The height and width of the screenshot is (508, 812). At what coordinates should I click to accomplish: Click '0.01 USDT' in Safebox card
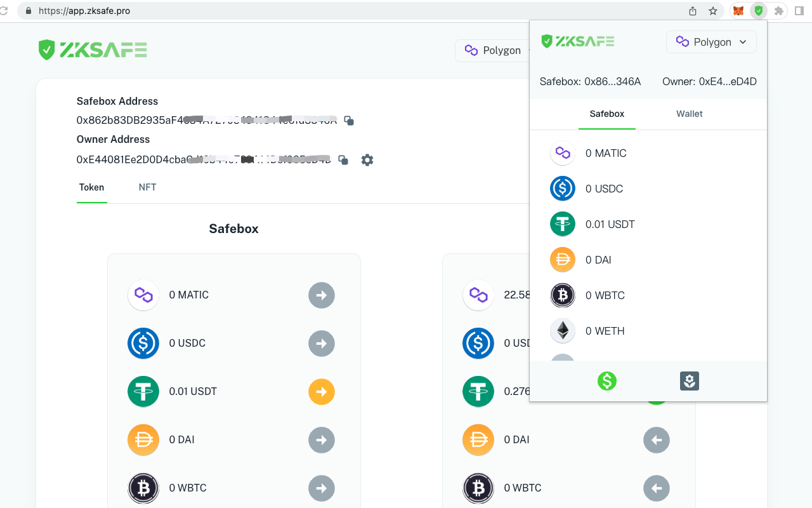[193, 392]
